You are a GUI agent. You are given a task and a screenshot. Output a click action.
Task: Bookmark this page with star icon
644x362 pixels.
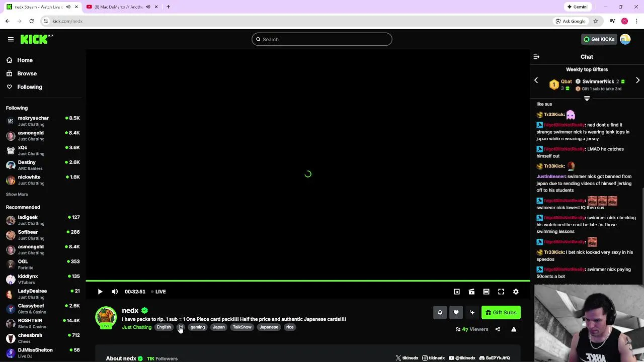click(x=596, y=21)
